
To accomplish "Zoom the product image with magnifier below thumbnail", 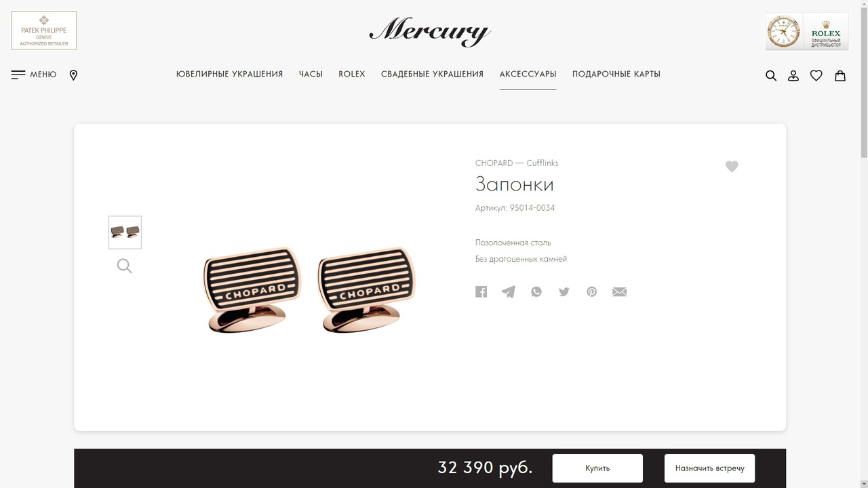I will click(125, 266).
